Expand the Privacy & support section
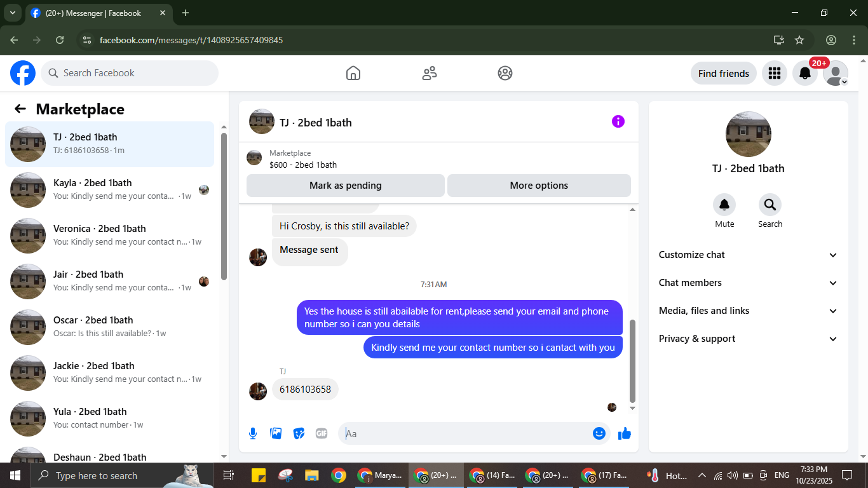868x488 pixels. pos(749,339)
